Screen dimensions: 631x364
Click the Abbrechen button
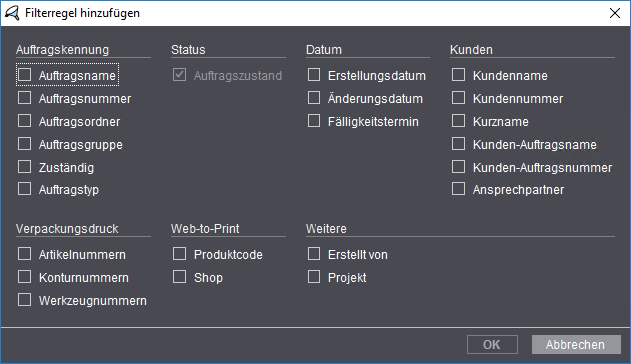pos(576,345)
